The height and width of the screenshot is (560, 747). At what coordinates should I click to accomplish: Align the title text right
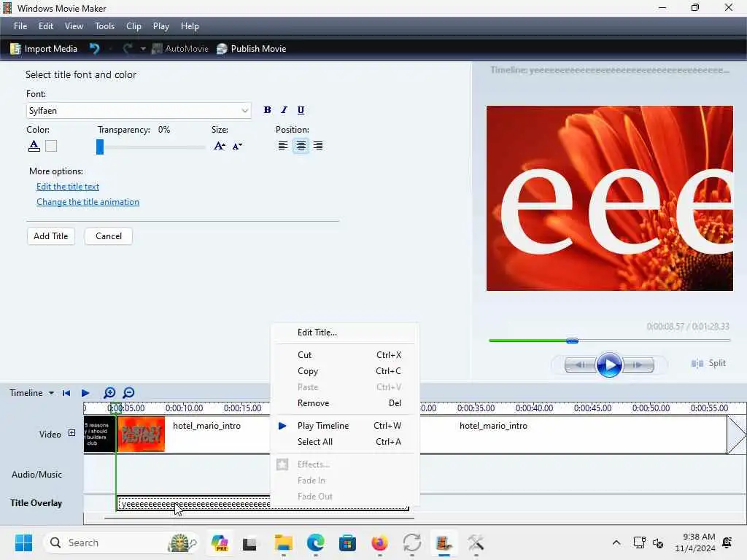coord(318,146)
